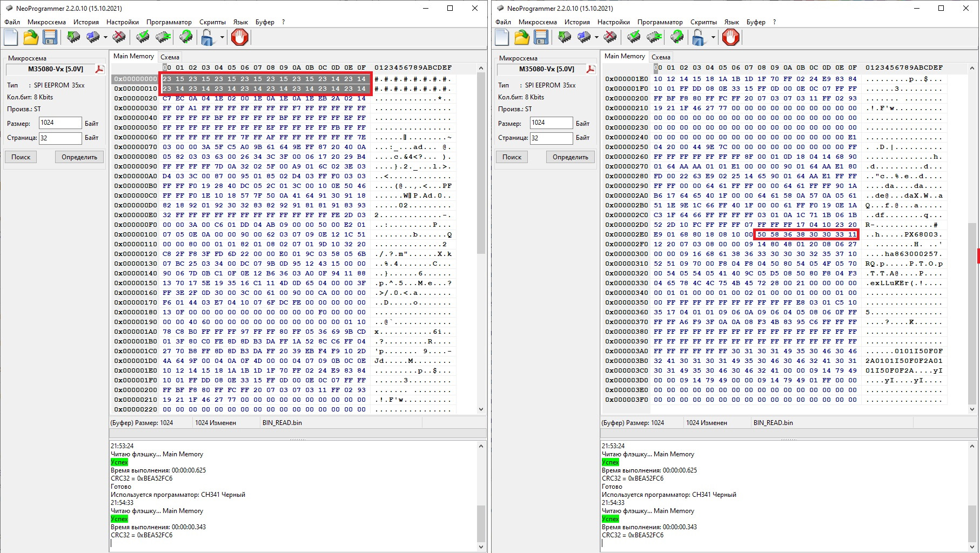Run blank check in the right window
This screenshot has height=553, width=980.
(x=634, y=37)
